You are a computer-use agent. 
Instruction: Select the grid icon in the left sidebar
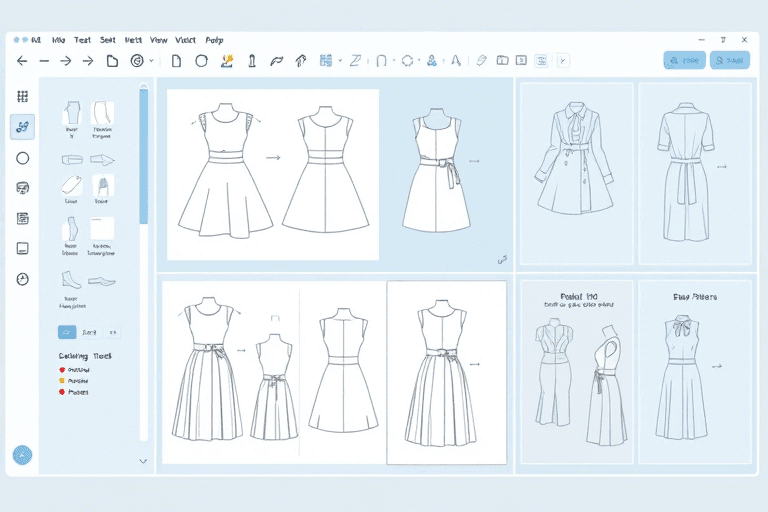point(23,97)
